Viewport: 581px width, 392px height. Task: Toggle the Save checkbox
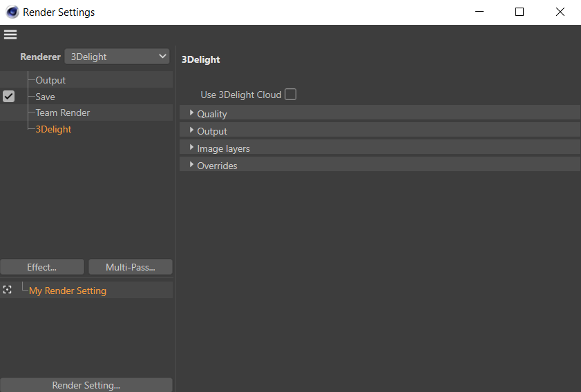point(8,97)
